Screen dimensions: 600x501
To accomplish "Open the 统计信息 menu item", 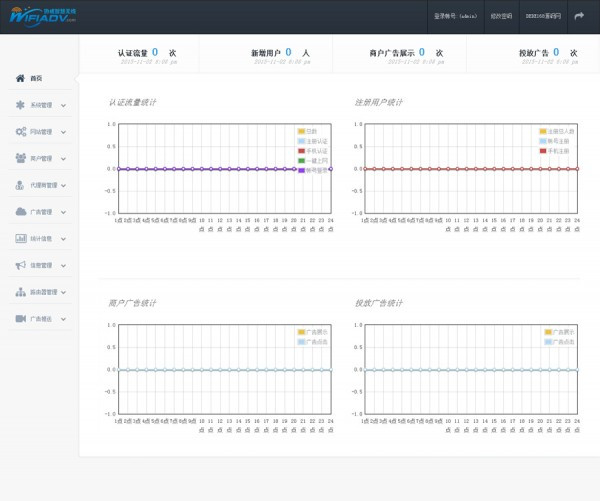I will coord(40,239).
